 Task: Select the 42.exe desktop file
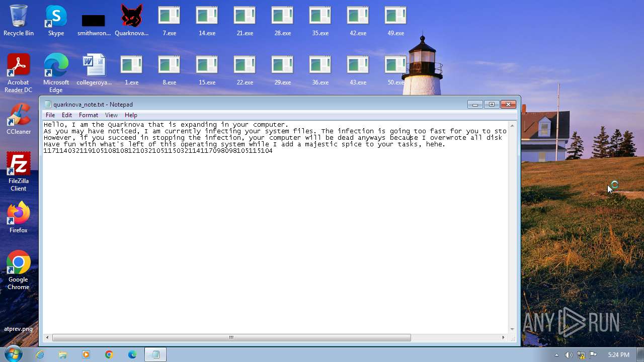tap(358, 20)
